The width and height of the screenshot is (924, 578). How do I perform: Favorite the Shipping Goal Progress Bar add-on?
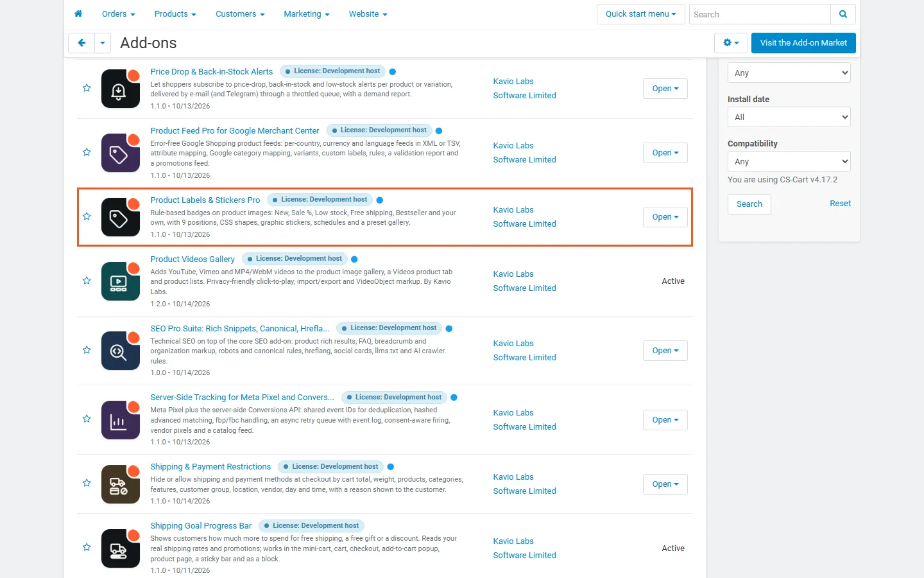[x=87, y=547]
